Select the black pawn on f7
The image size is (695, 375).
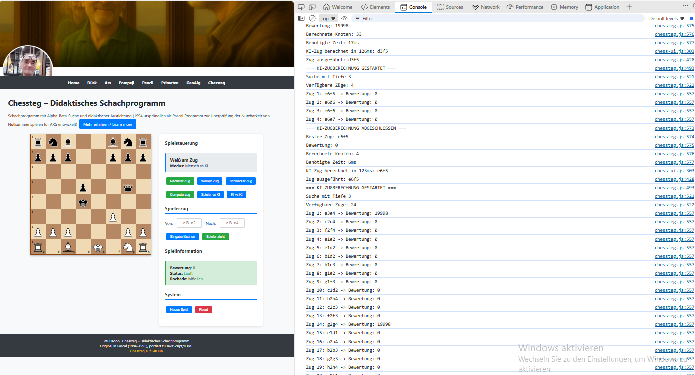tap(113, 157)
